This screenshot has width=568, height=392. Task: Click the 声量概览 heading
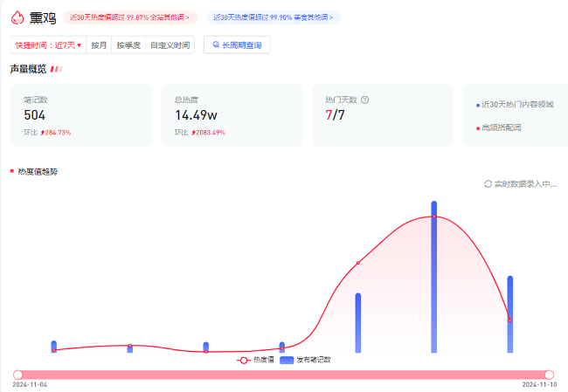click(28, 69)
